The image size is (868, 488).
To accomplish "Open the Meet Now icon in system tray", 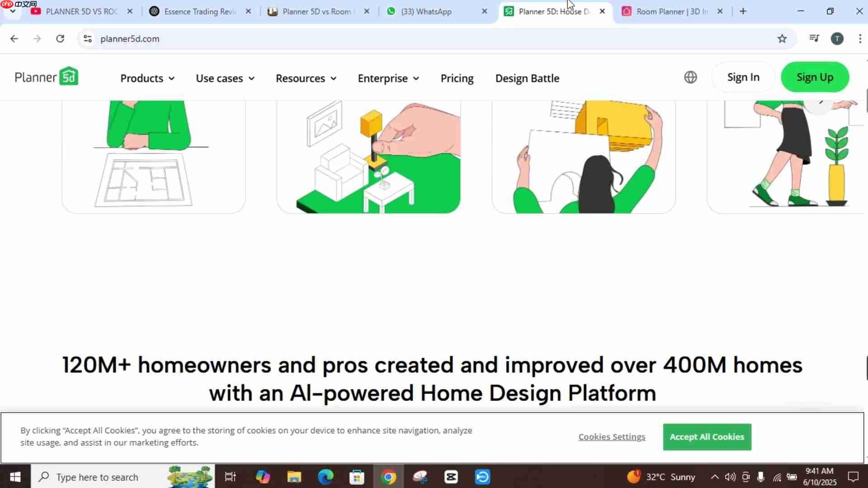I will point(746,477).
